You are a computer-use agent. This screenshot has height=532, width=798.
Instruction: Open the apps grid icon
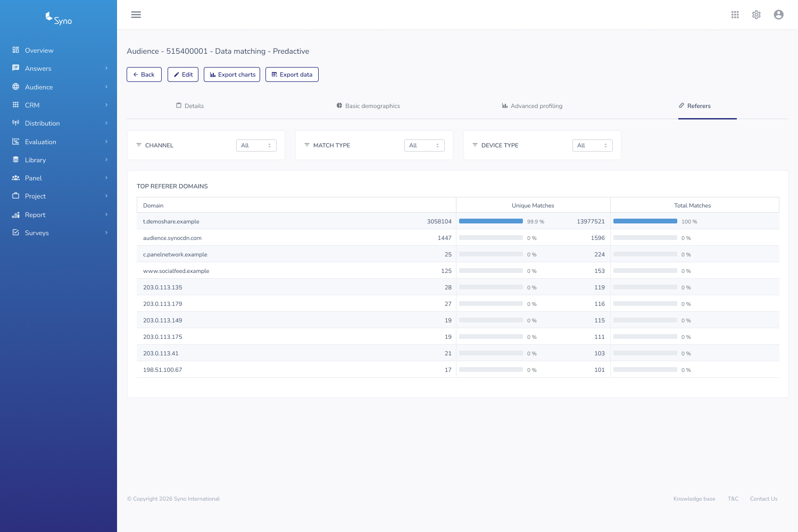coord(735,14)
